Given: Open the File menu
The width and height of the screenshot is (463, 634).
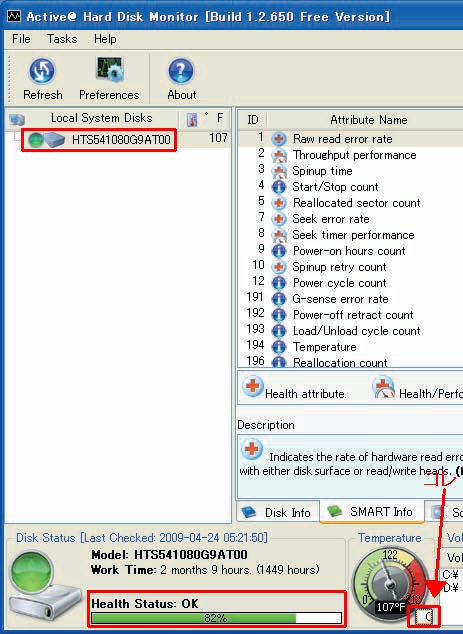Looking at the screenshot, I should pyautogui.click(x=21, y=39).
